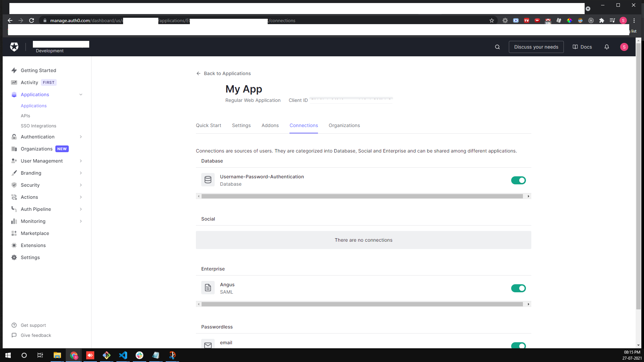
Task: Click the Database row horizontal scrollbar
Action: tap(362, 196)
